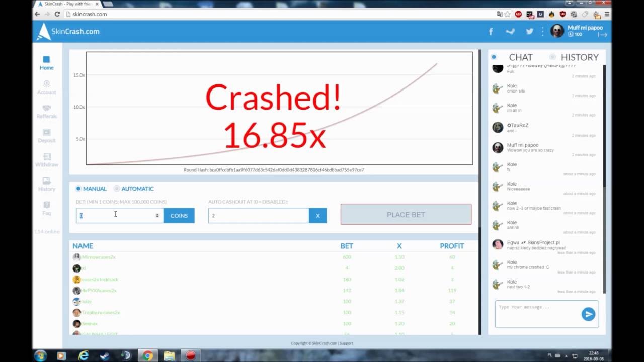This screenshot has width=644, height=362.
Task: Open the AdBlock Plus extension icon
Action: pyautogui.click(x=518, y=14)
